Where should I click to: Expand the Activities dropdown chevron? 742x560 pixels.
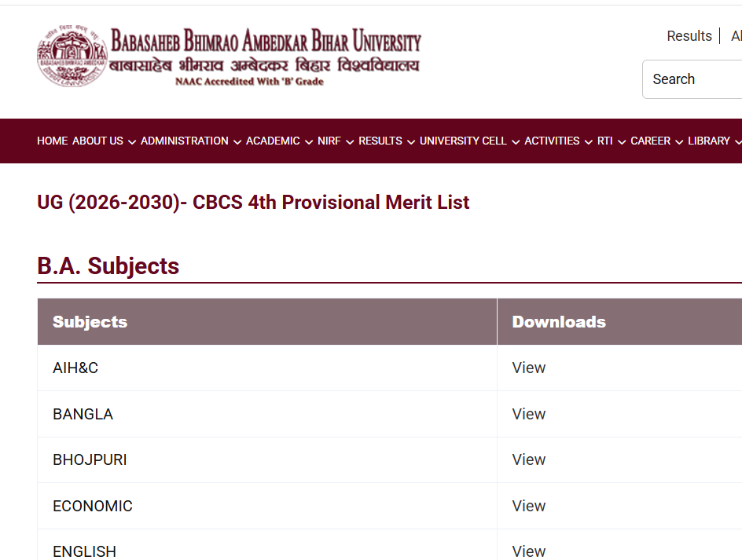589,142
